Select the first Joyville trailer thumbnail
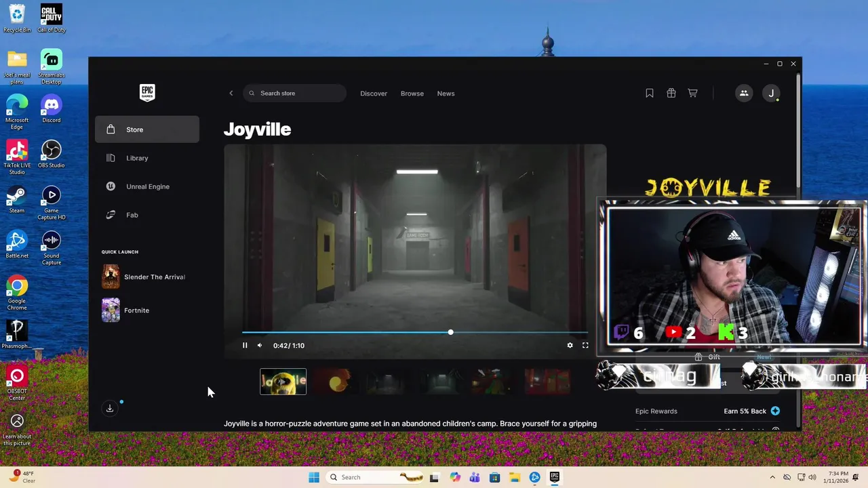The height and width of the screenshot is (488, 868). coord(283,382)
